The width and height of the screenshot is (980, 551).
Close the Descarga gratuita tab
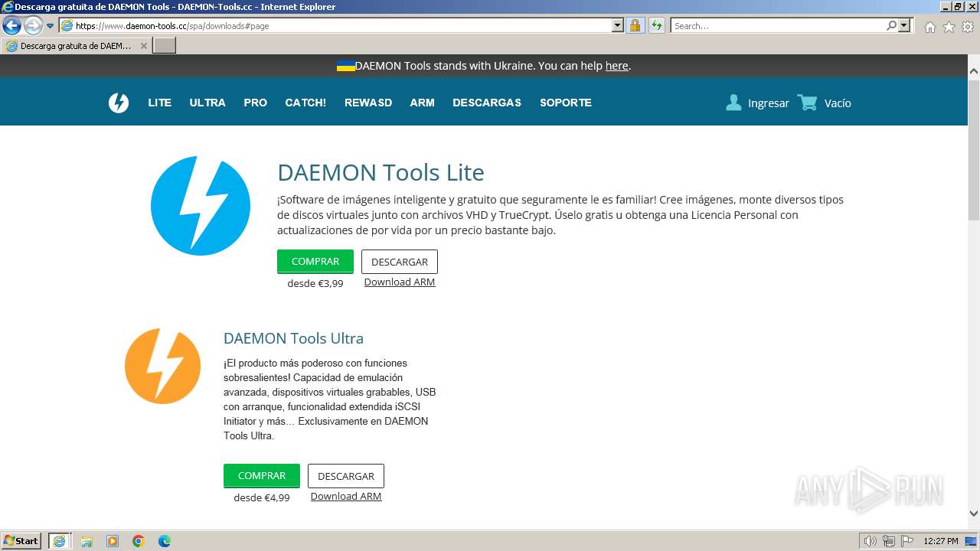144,46
